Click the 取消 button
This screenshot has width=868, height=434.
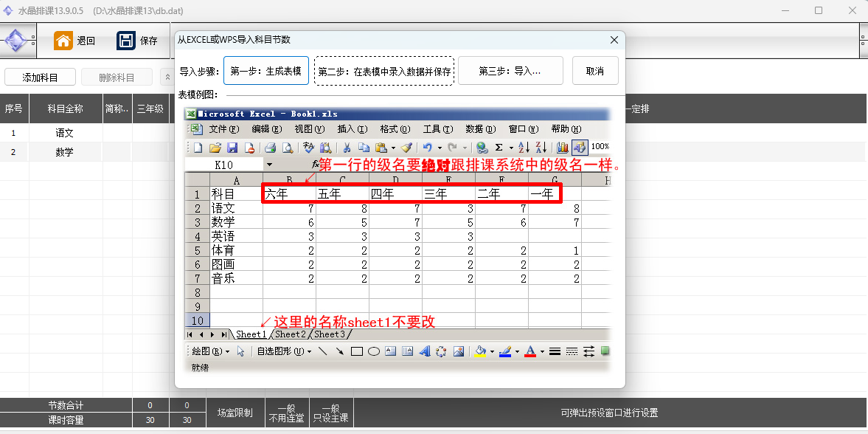coord(595,71)
